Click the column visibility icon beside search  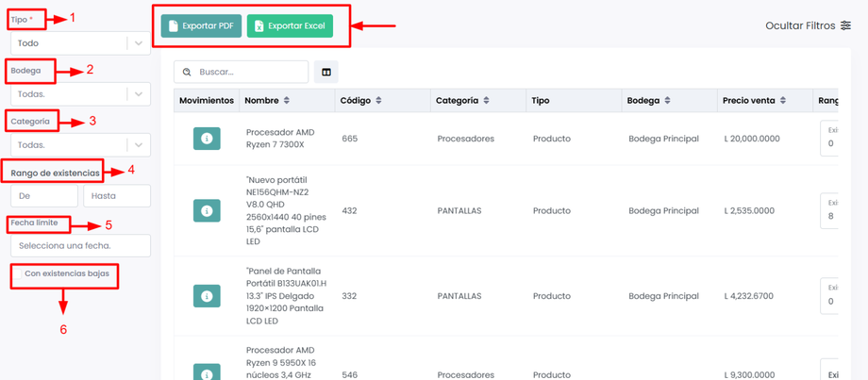(x=326, y=72)
